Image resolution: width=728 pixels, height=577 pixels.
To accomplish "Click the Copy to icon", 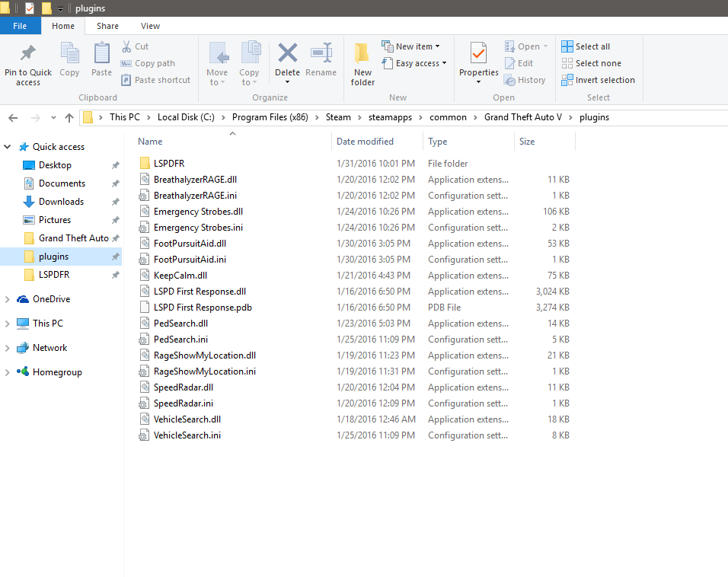I will [251, 52].
